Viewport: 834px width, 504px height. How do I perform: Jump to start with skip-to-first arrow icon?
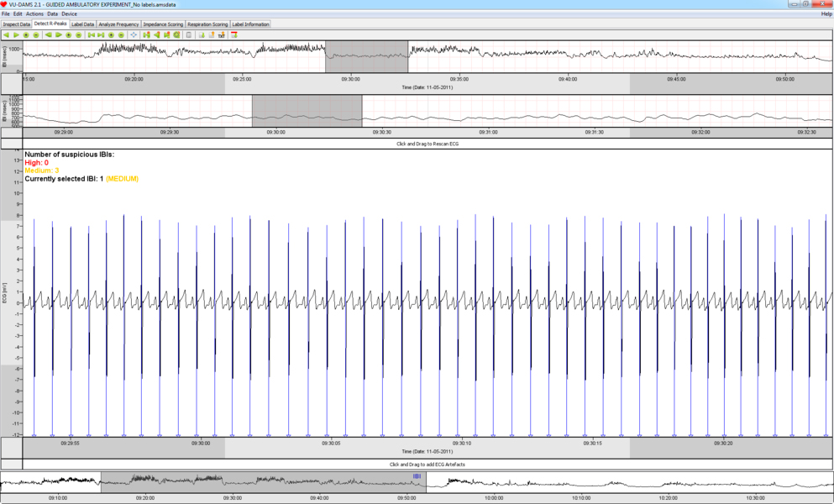[92, 35]
